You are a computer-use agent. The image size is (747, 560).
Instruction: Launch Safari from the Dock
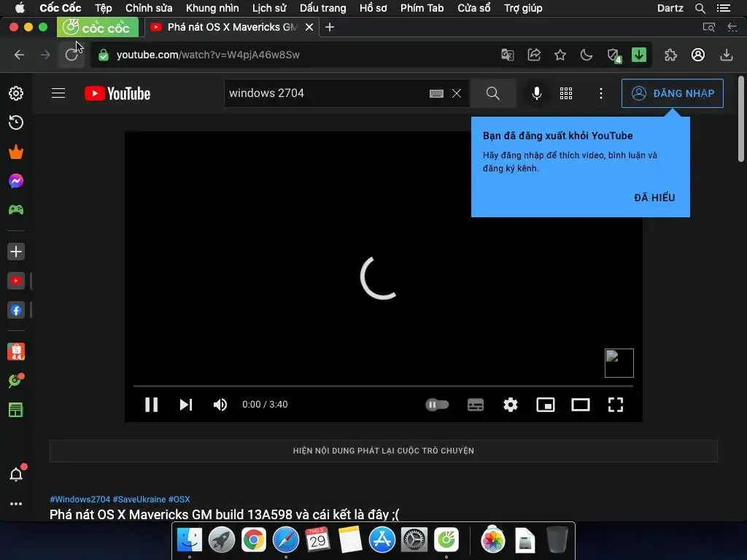point(286,540)
